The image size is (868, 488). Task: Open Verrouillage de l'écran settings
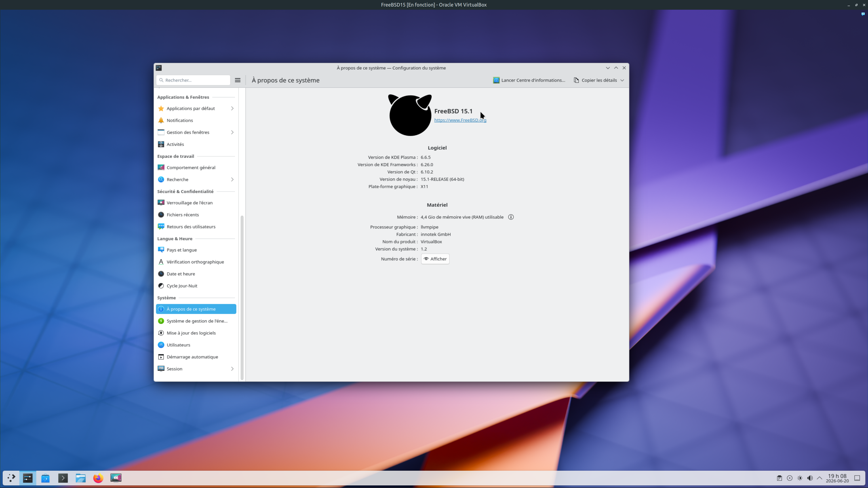[196, 203]
